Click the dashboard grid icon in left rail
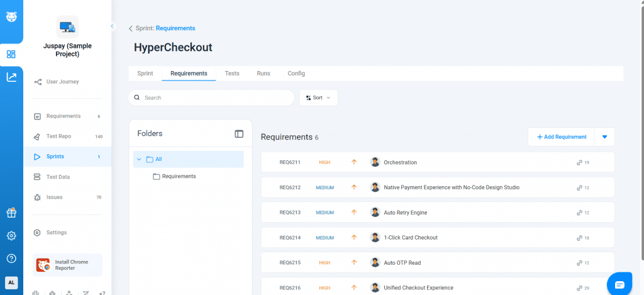 click(x=11, y=54)
